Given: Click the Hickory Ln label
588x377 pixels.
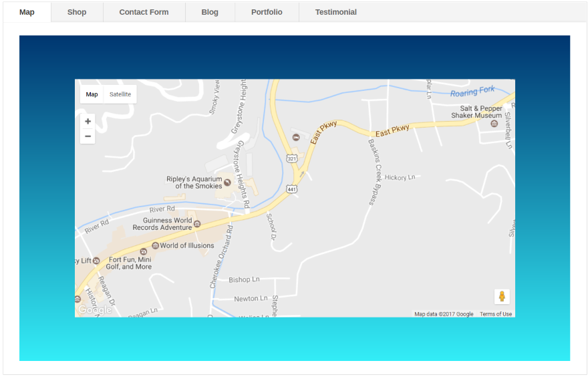Looking at the screenshot, I should 400,177.
